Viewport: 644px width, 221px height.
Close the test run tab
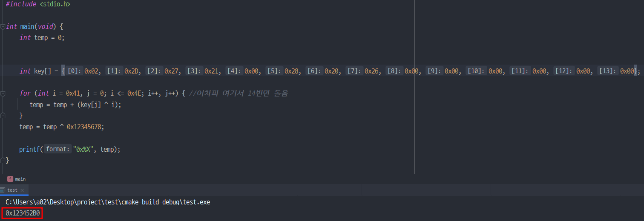[22, 190]
